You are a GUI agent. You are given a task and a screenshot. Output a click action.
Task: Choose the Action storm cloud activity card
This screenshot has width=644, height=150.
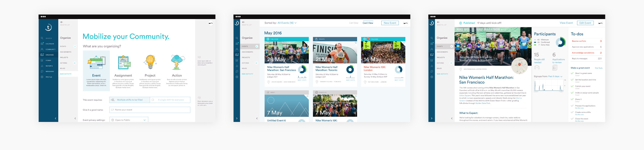coord(177,71)
